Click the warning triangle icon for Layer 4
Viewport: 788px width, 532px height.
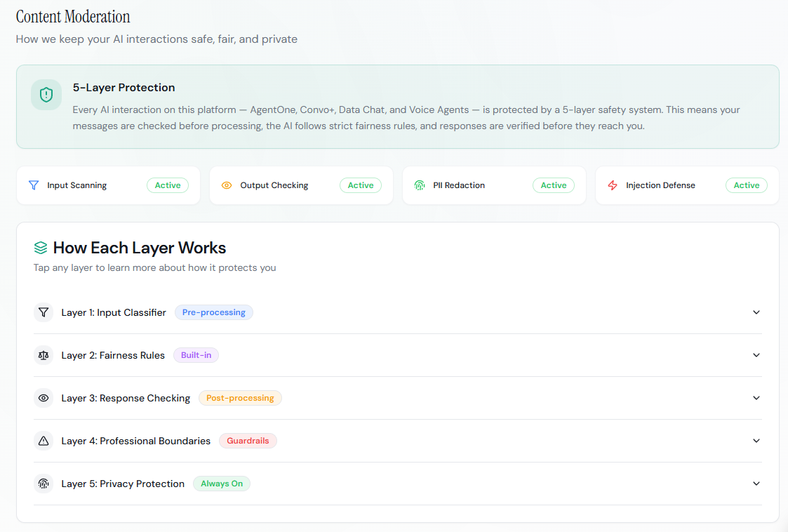pos(44,441)
